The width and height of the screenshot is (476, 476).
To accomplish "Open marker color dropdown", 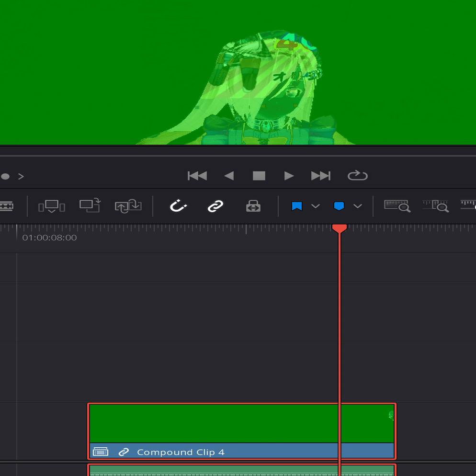I will point(358,206).
